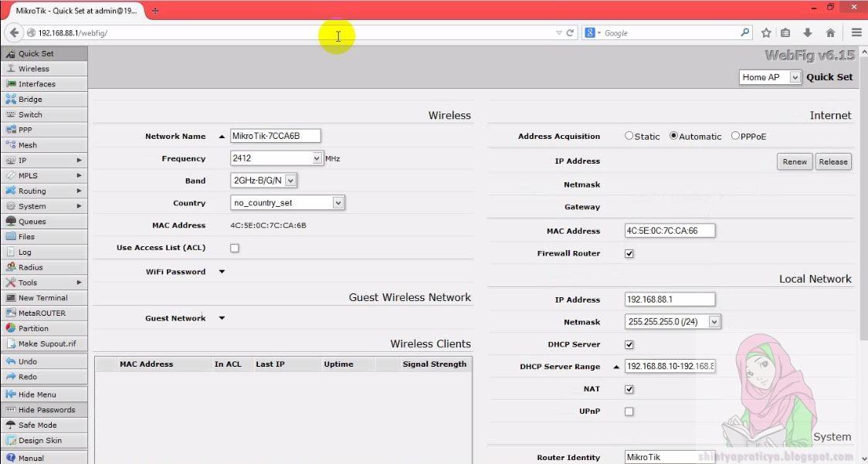Click the browser reload icon

pyautogui.click(x=570, y=32)
